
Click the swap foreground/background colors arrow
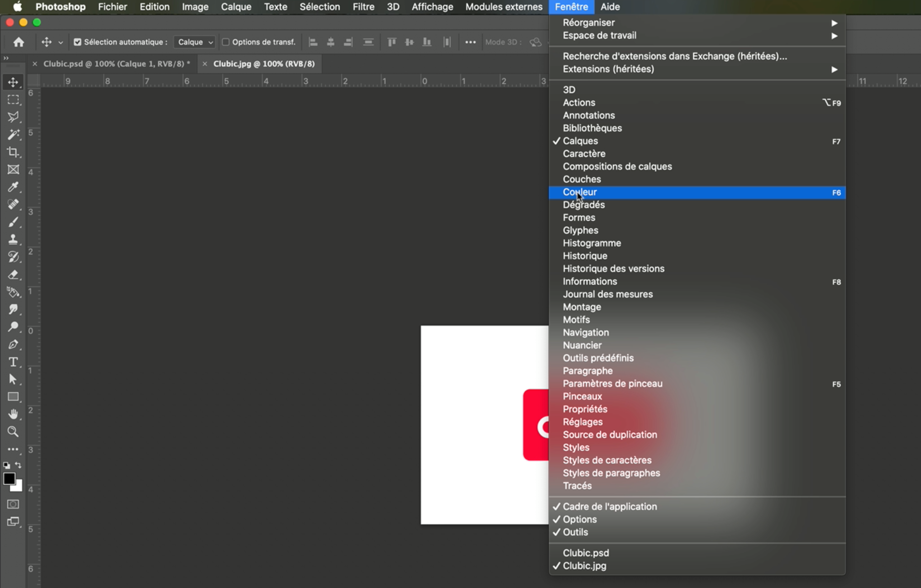tap(18, 465)
